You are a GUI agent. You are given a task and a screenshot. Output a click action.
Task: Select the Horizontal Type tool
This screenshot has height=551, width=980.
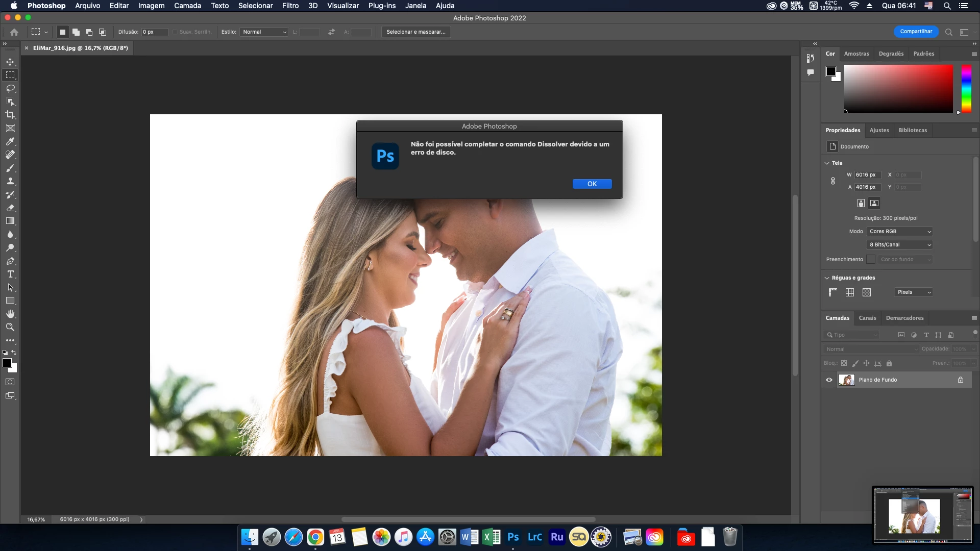click(x=10, y=274)
